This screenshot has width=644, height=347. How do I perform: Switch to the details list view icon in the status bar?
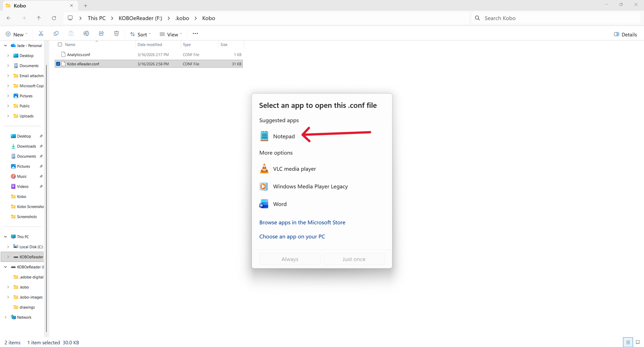point(628,342)
